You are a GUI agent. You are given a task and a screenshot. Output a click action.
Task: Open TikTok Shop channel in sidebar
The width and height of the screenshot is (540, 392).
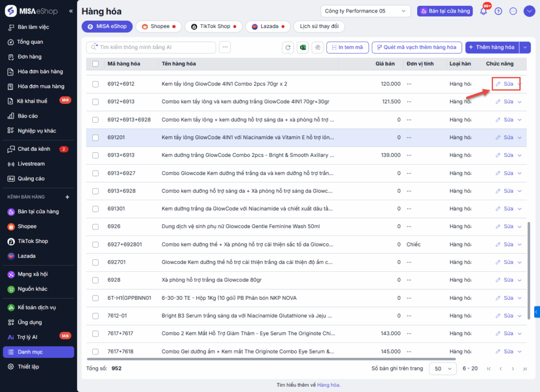[33, 241]
